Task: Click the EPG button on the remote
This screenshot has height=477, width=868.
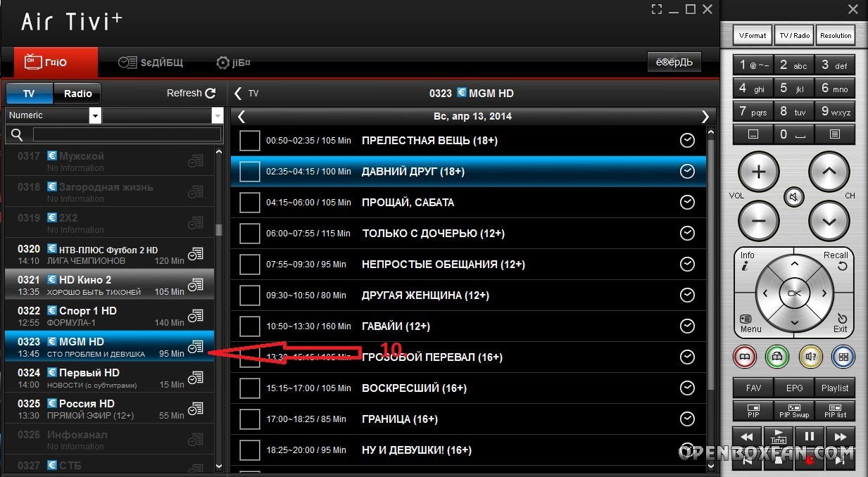Action: (794, 388)
